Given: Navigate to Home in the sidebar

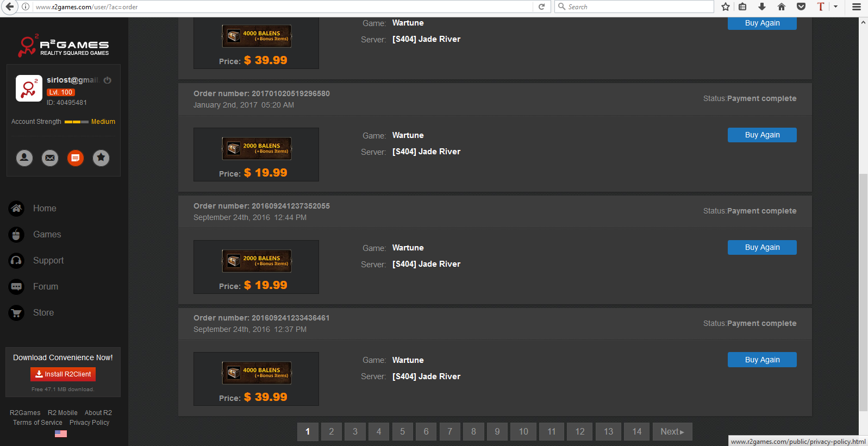Looking at the screenshot, I should [45, 209].
